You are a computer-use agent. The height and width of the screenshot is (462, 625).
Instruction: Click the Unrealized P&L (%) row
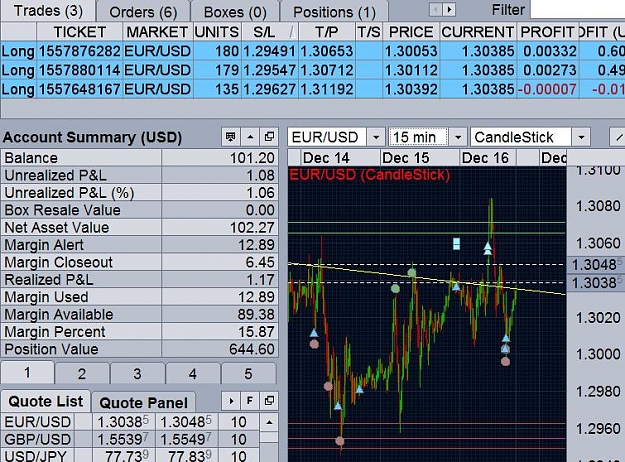[x=140, y=193]
